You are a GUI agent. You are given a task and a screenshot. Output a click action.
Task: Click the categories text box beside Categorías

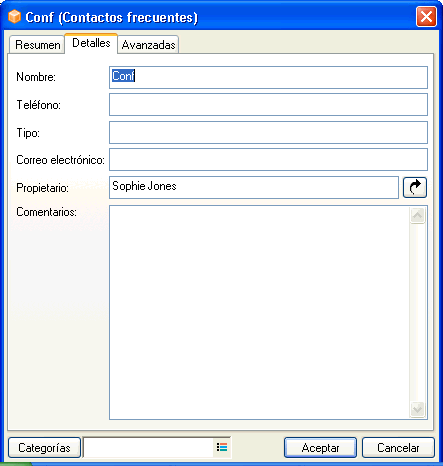tap(148, 447)
